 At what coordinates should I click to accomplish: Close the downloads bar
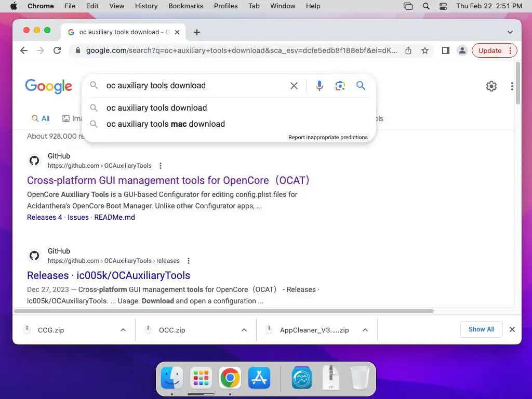pyautogui.click(x=512, y=329)
